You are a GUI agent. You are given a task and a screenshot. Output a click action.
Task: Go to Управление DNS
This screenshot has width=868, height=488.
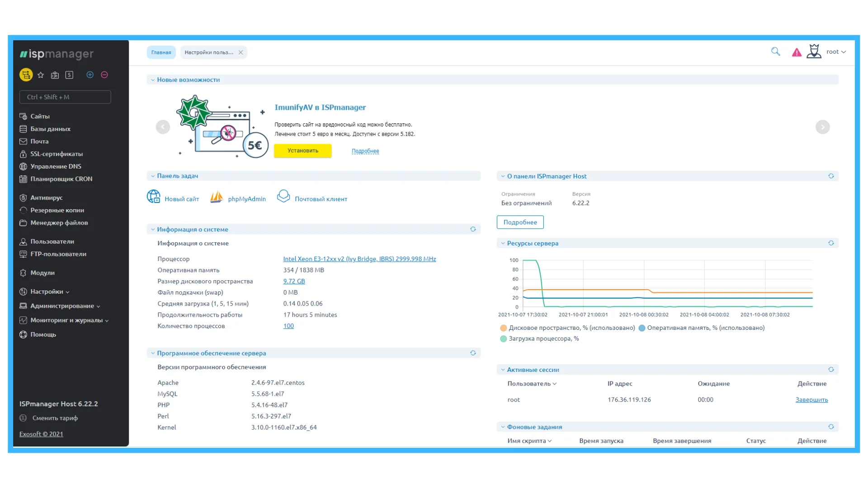pyautogui.click(x=50, y=166)
